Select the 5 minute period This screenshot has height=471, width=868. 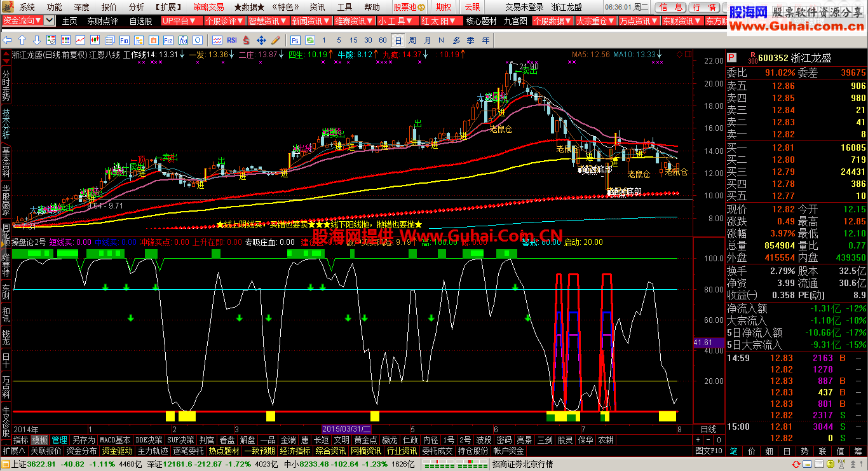click(339, 40)
